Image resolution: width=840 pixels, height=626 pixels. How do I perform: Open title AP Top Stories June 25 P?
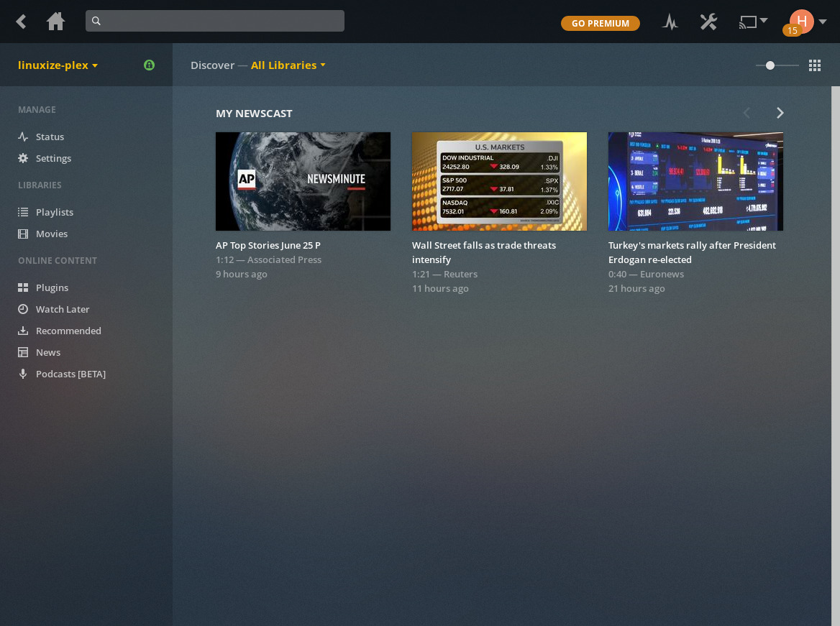pos(268,245)
